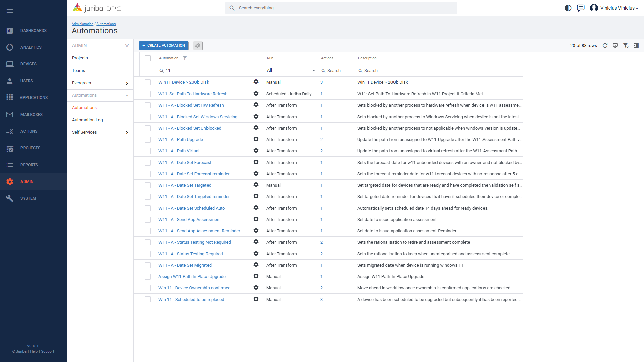Click the export grid icon
This screenshot has height=362, width=644.
click(615, 46)
